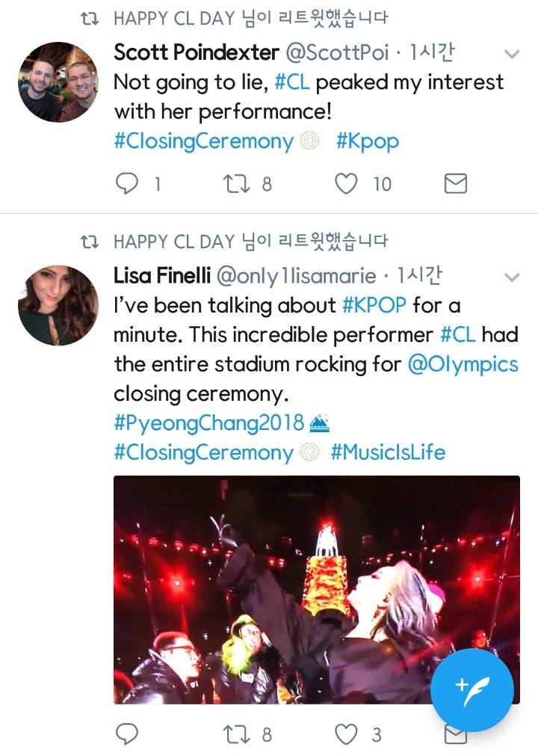
Task: Send Scott Poindexter's tweet via direct message
Action: coord(456,183)
